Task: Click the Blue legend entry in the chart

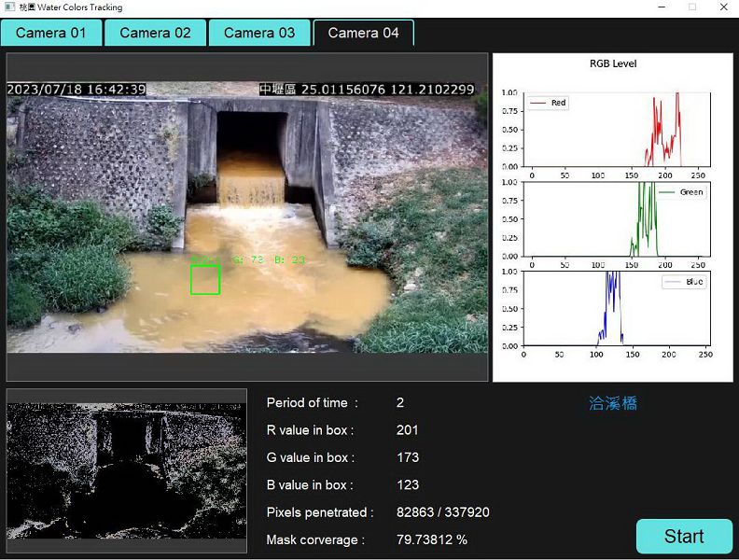Action: pos(684,282)
